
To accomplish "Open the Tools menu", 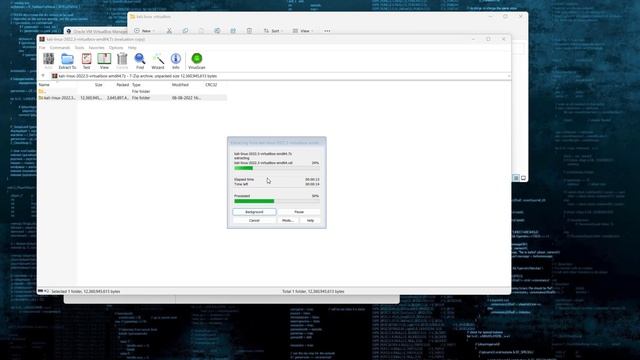I will pyautogui.click(x=79, y=48).
